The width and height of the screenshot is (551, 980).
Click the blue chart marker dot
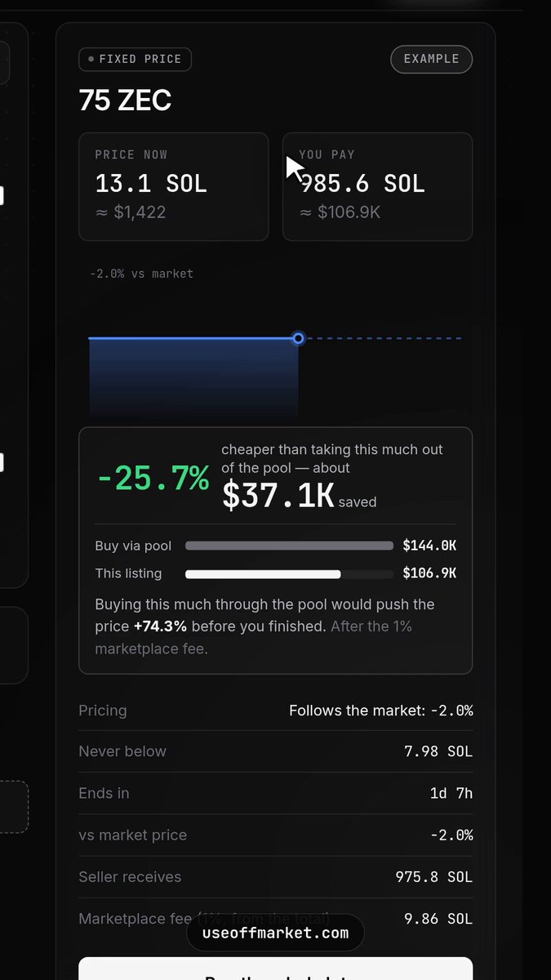click(299, 338)
